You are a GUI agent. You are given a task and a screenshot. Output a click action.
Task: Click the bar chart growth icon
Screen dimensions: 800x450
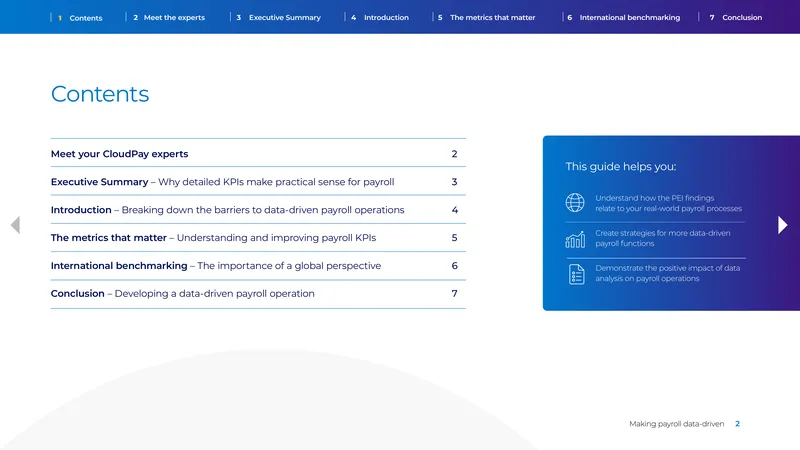pos(575,239)
